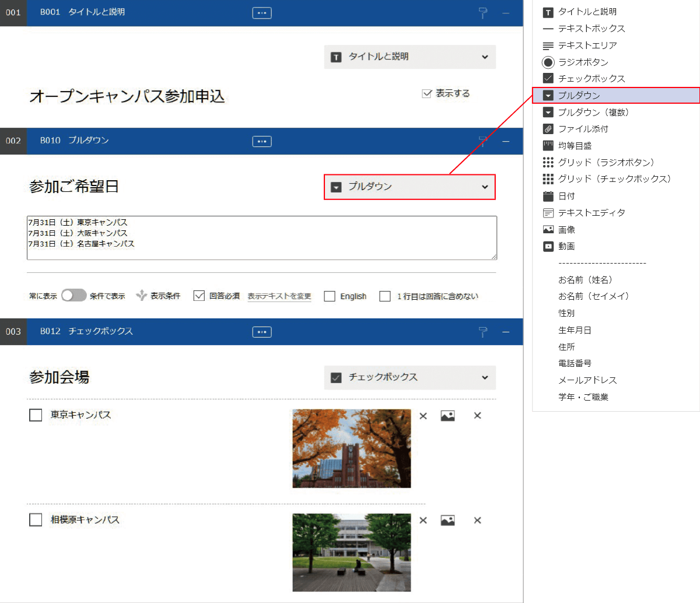Choose preset お名前（姓名）
The width and height of the screenshot is (700, 603).
(x=585, y=280)
